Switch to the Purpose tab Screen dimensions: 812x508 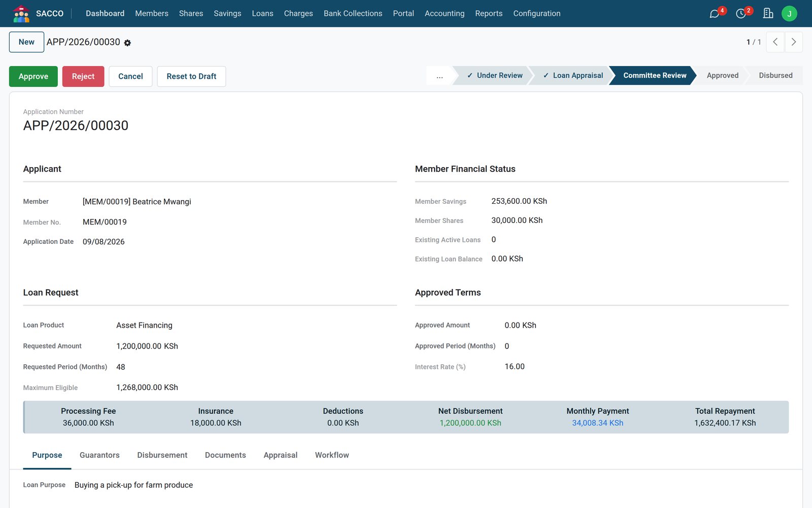click(x=47, y=456)
